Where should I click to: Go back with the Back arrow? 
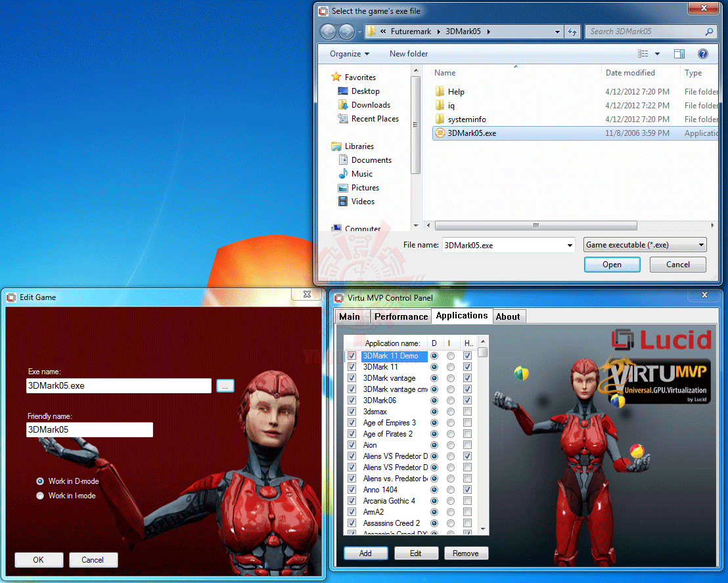pyautogui.click(x=329, y=32)
